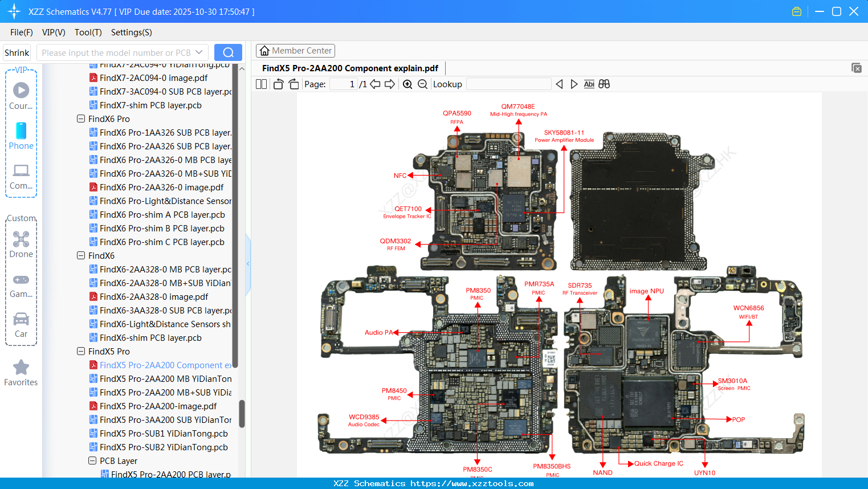868x489 pixels.
Task: Click the VIP section label
Action: click(21, 70)
